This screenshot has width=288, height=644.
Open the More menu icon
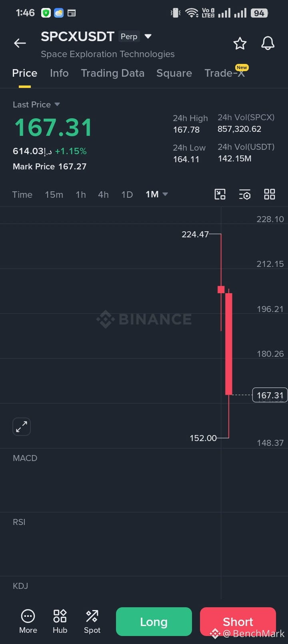pos(28,616)
